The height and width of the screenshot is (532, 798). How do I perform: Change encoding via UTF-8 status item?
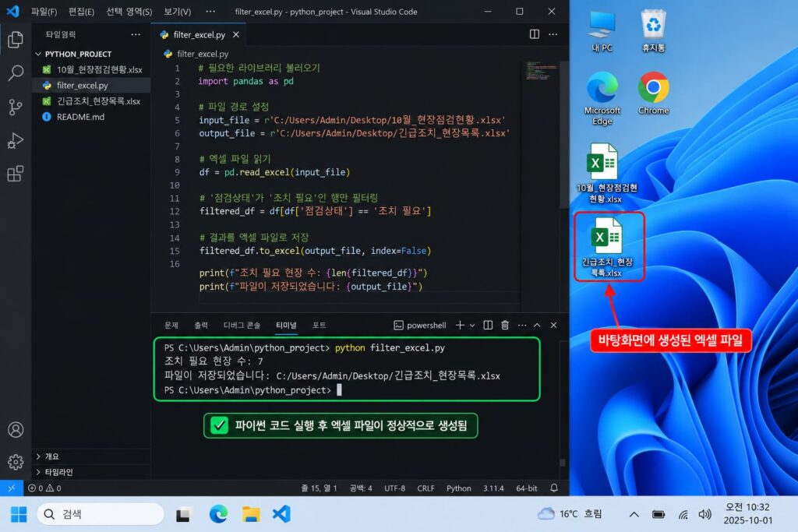tap(395, 488)
